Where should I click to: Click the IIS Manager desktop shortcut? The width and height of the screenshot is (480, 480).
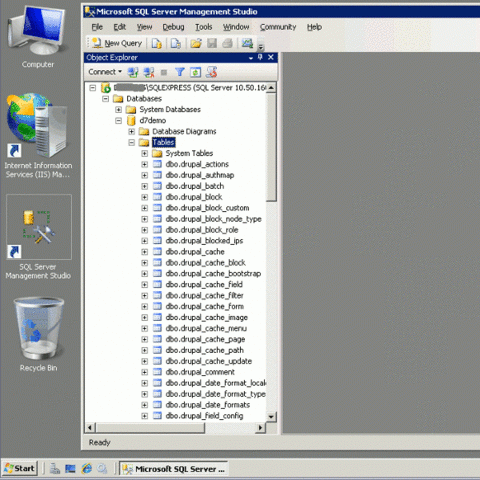click(x=38, y=136)
